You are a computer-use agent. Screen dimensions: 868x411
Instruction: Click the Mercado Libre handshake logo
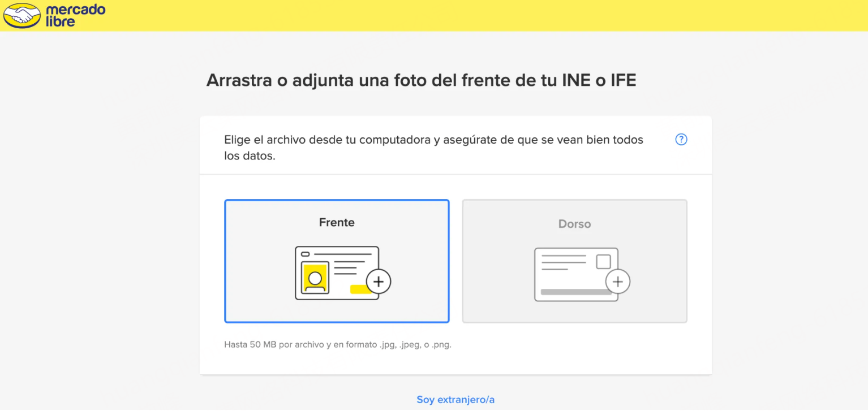[22, 15]
